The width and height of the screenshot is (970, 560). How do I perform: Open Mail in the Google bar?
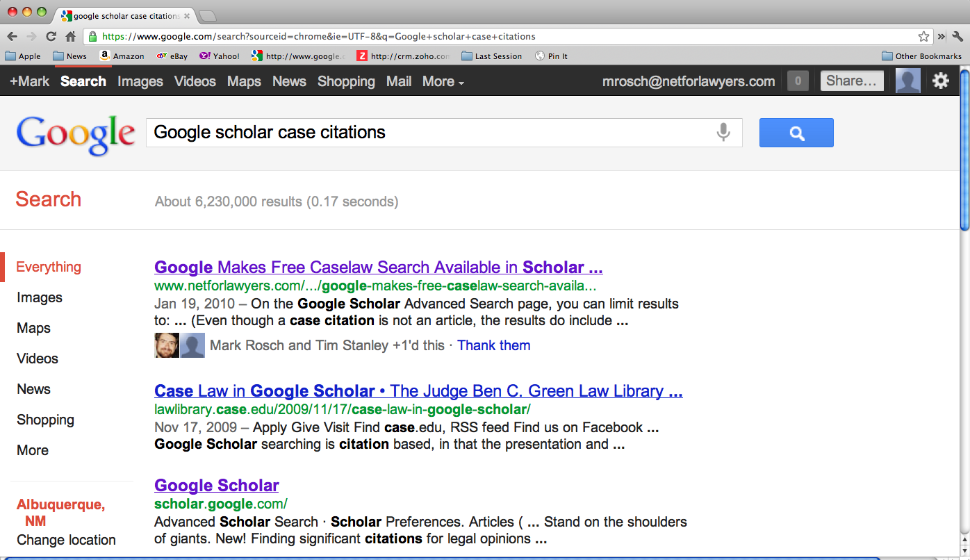(x=399, y=81)
